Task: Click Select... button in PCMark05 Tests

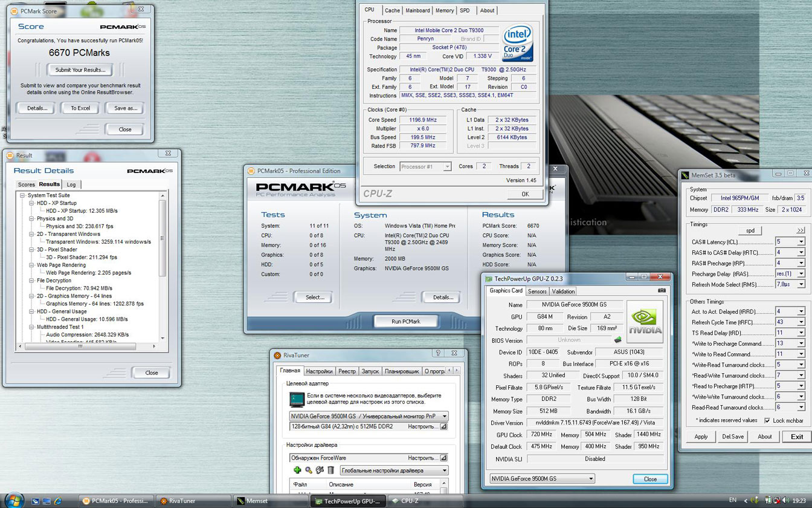Action: pos(315,297)
